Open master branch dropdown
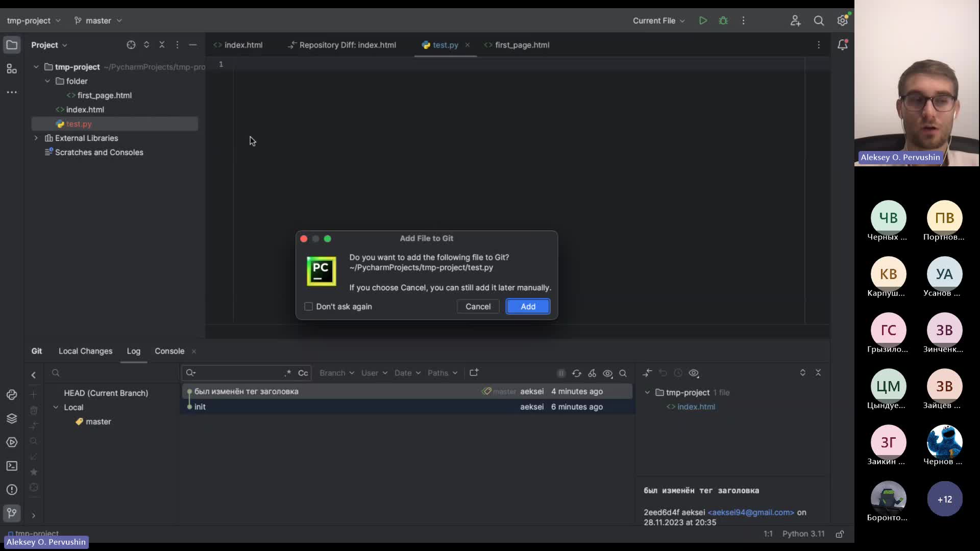The image size is (980, 551). tap(98, 20)
